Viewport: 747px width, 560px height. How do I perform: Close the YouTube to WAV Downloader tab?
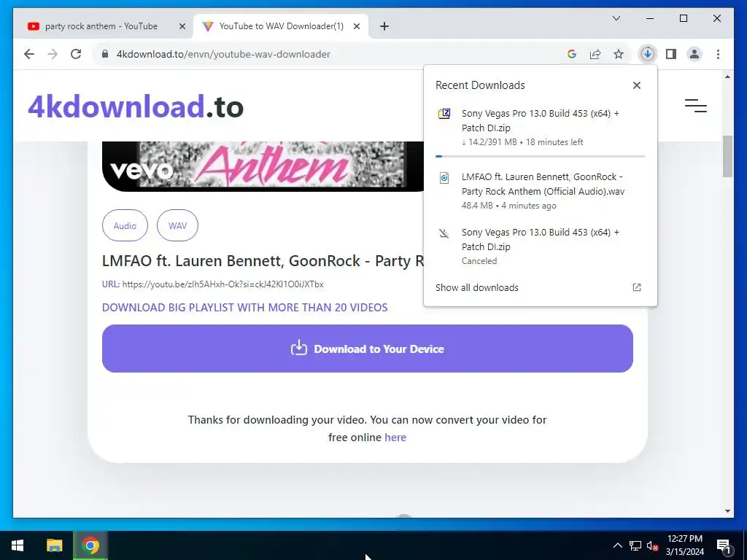click(356, 27)
